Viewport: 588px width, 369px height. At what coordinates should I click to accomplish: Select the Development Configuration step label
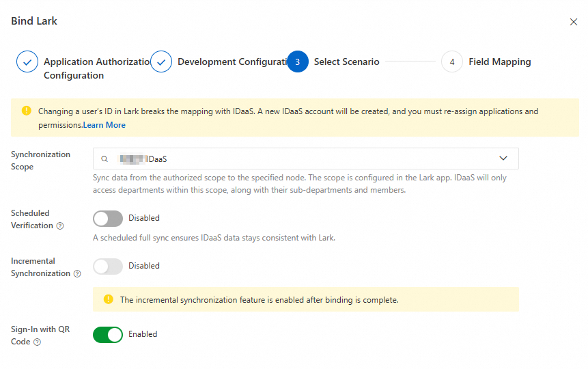232,61
